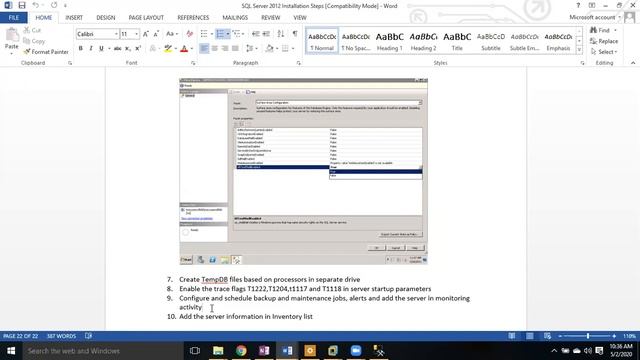Open the Select dropdown in Editing
The width and height of the screenshot is (640, 360).
(604, 52)
